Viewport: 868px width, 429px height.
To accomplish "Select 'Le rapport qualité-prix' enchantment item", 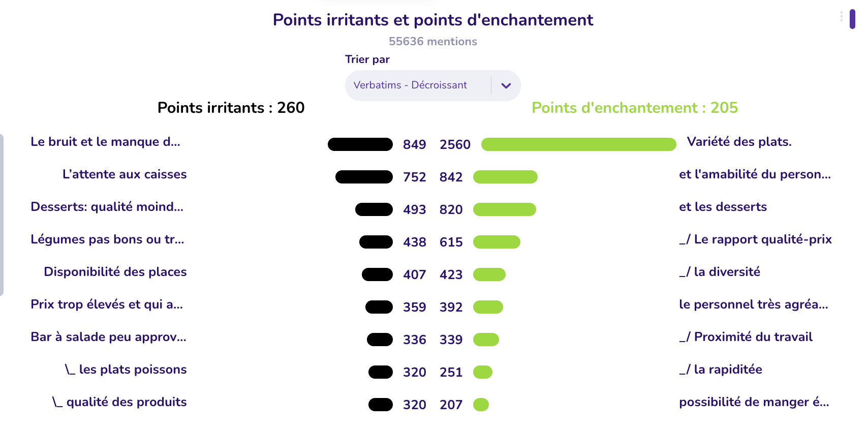I will [755, 239].
